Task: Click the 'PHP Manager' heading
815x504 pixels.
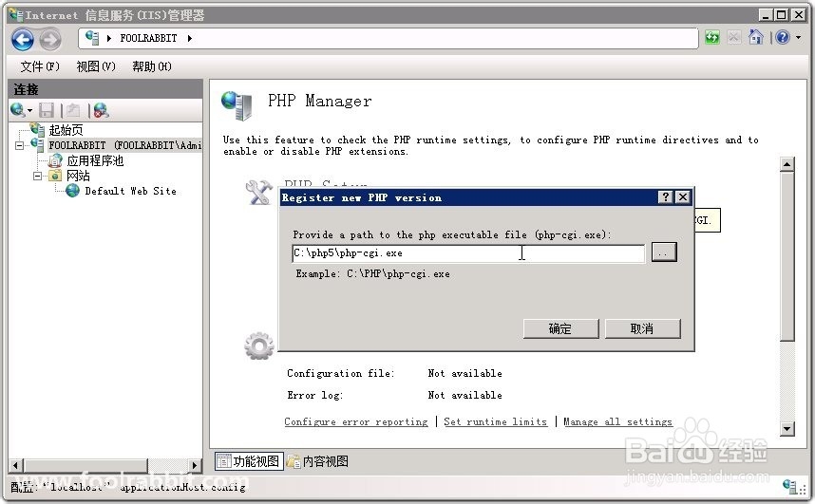Action: coord(320,101)
